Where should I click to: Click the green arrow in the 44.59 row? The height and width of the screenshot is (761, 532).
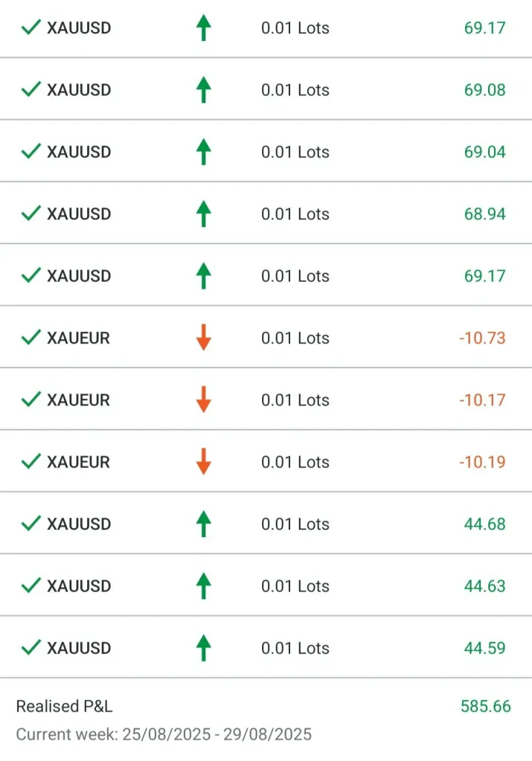[x=203, y=648]
